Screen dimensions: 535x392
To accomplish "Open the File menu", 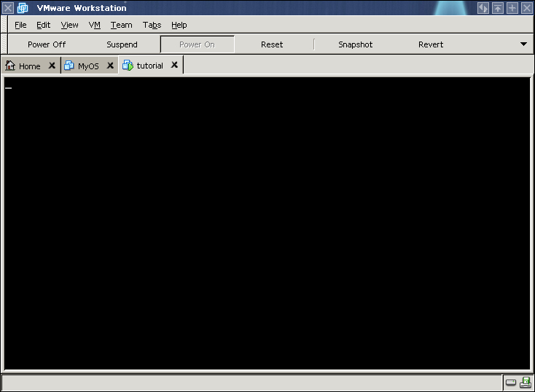I will click(x=20, y=25).
